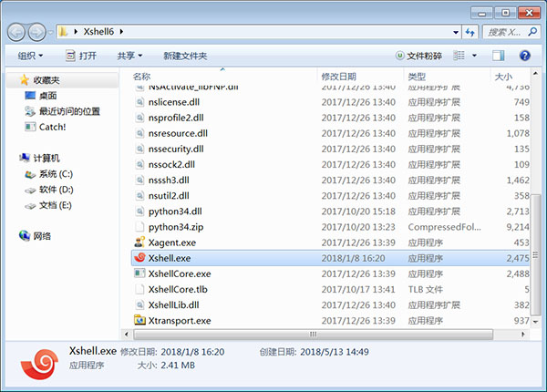Select 桌面 (Desktop) in favorites
547x392 pixels.
47,96
